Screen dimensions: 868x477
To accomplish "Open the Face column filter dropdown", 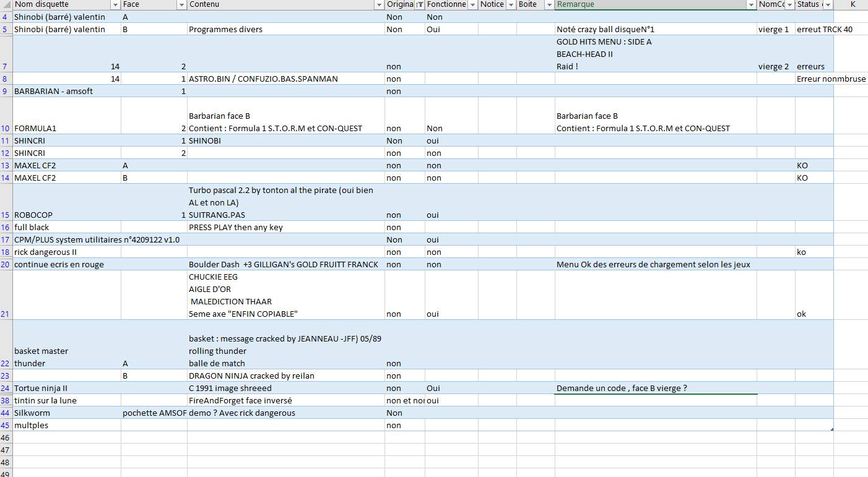I will tap(181, 5).
